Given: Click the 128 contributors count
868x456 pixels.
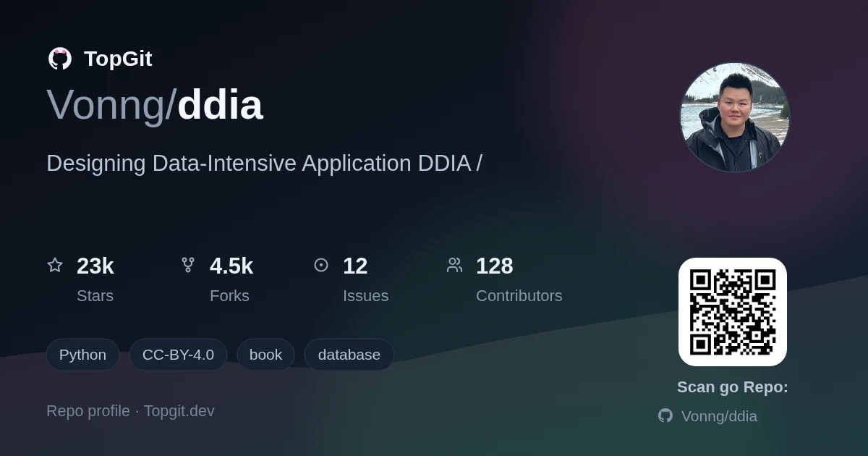Looking at the screenshot, I should click(x=495, y=266).
